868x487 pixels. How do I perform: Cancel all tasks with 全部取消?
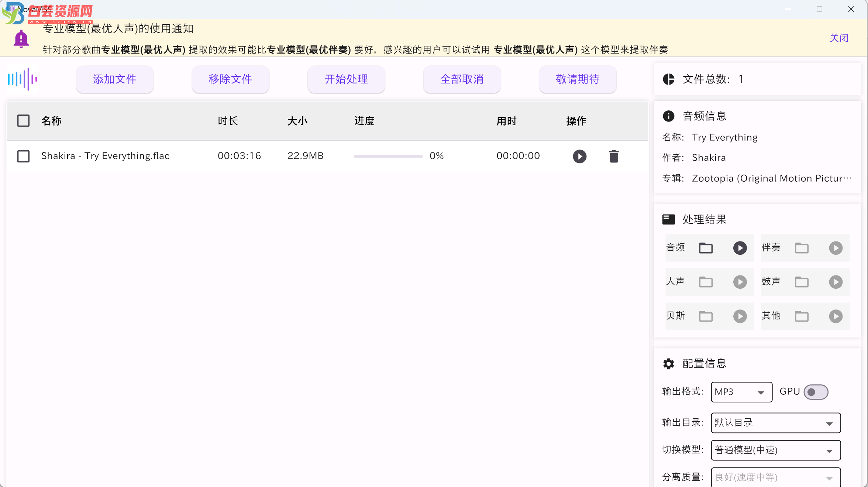pos(462,79)
